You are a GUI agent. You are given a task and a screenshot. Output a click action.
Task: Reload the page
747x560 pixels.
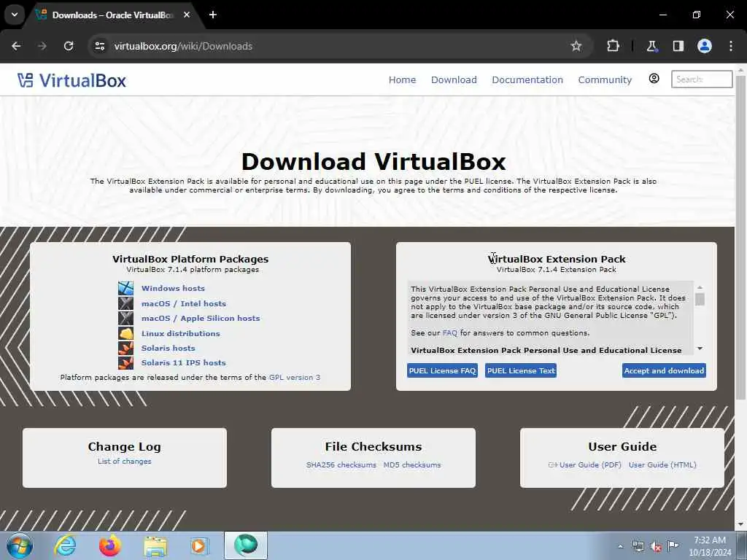(x=69, y=46)
